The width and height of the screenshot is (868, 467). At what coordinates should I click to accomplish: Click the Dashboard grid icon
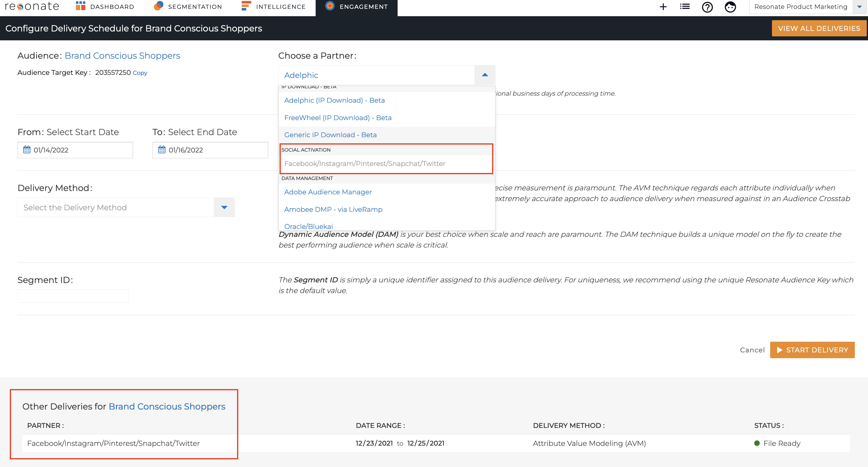point(80,6)
